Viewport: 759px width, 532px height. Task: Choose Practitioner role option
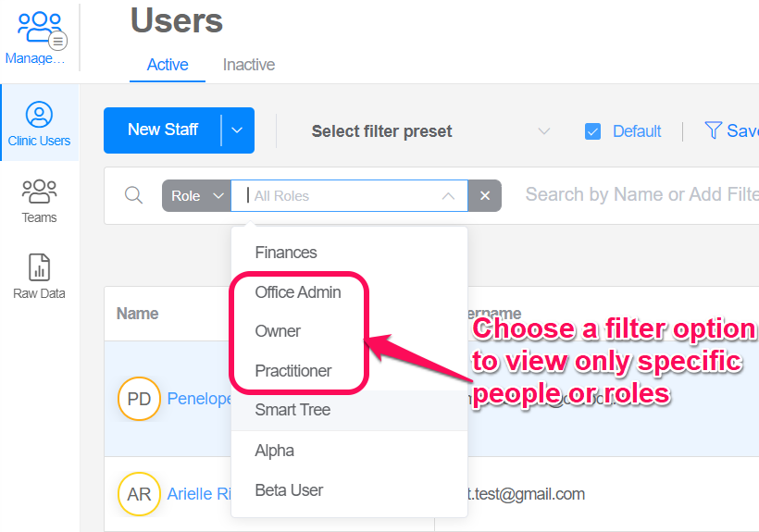coord(350,371)
